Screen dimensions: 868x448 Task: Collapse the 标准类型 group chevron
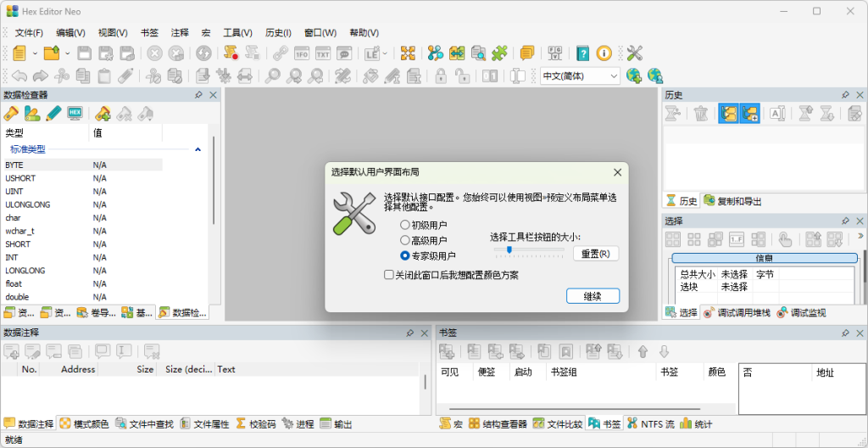[198, 149]
